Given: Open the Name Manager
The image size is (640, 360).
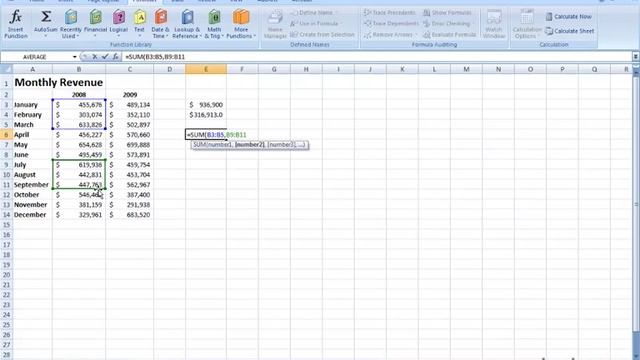Looking at the screenshot, I should coord(275,24).
